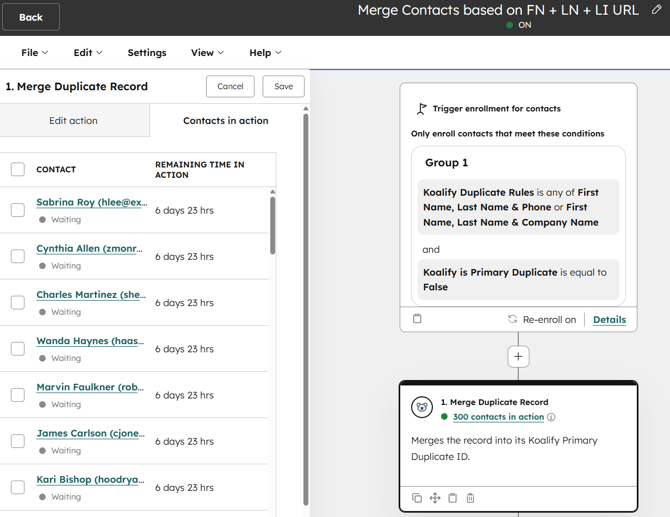Check the Sabrina Roy row checkbox
Viewport: 670px width, 517px height.
[x=18, y=210]
